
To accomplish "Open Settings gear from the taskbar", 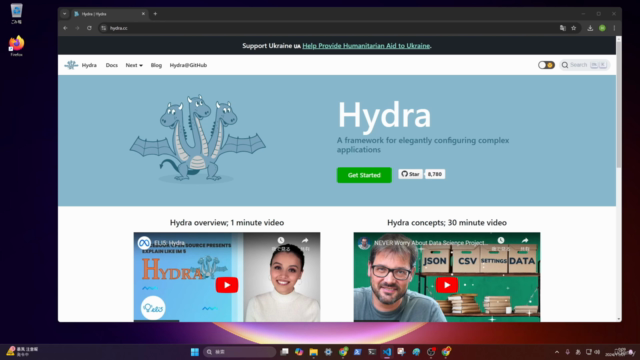I will (328, 351).
